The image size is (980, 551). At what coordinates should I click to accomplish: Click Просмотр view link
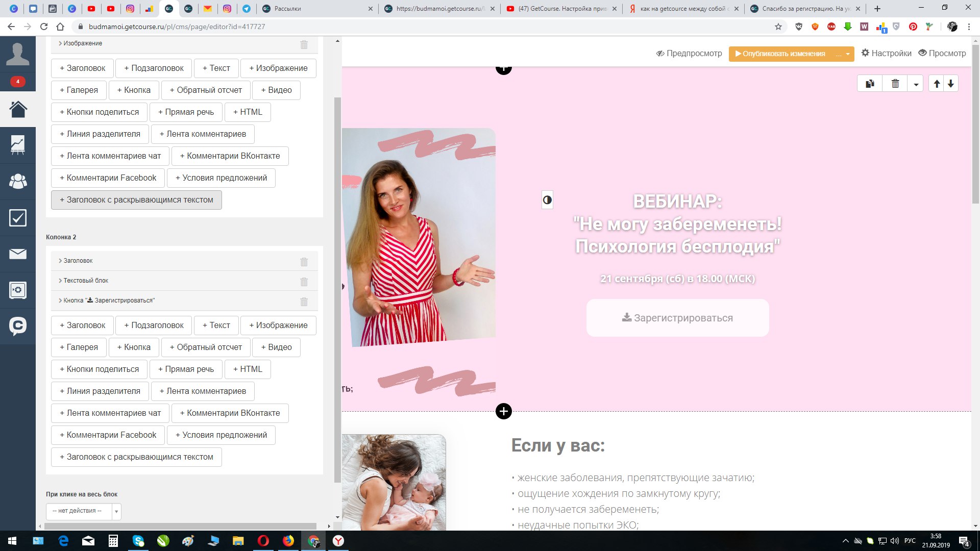point(942,54)
